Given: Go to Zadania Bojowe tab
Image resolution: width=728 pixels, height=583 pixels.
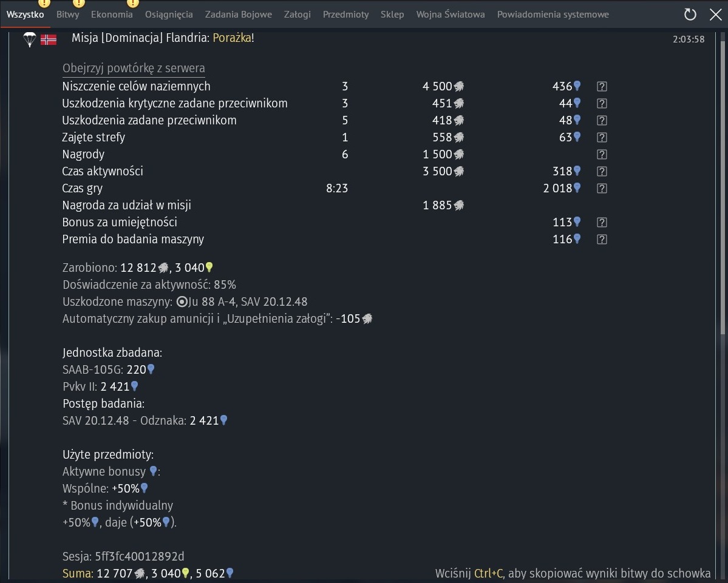Looking at the screenshot, I should pyautogui.click(x=238, y=15).
